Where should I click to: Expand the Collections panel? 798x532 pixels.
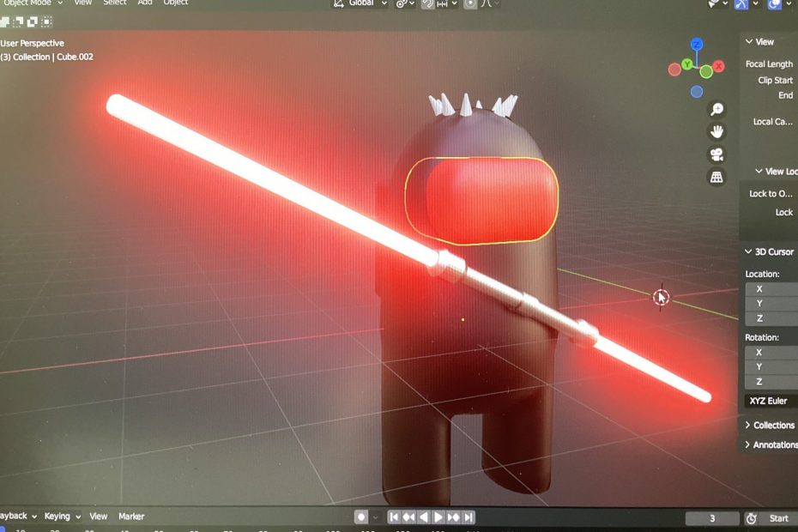click(x=748, y=425)
